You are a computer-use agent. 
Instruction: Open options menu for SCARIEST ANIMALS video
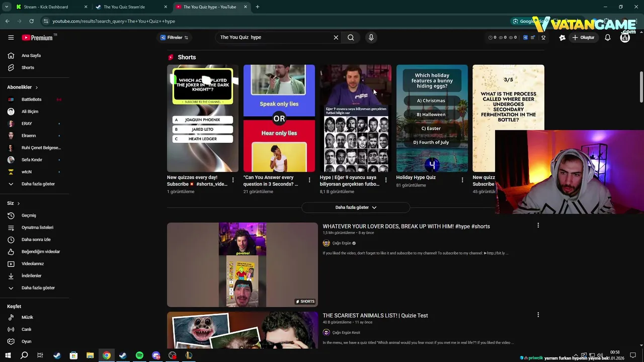[x=538, y=315]
